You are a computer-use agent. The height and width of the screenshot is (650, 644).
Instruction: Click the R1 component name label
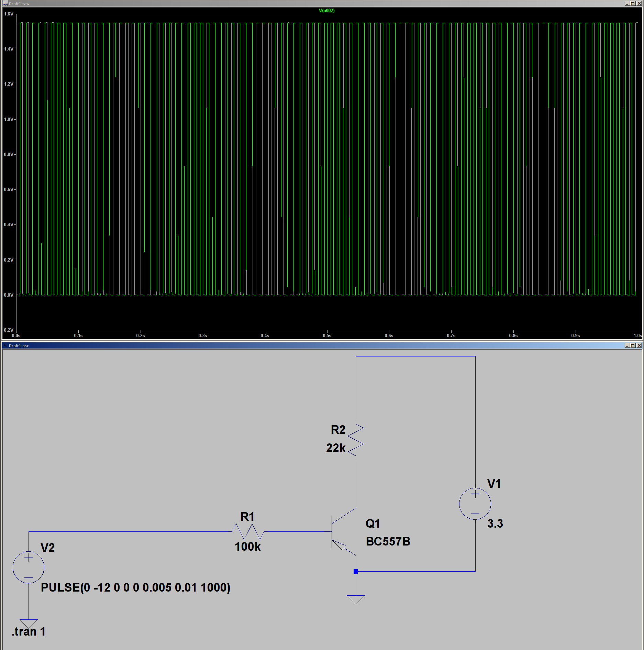247,517
